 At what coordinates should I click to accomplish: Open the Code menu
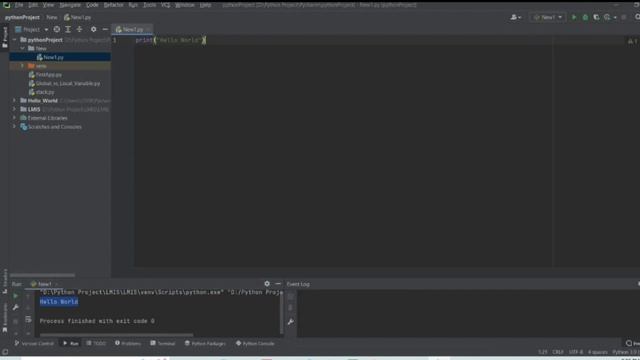92,5
